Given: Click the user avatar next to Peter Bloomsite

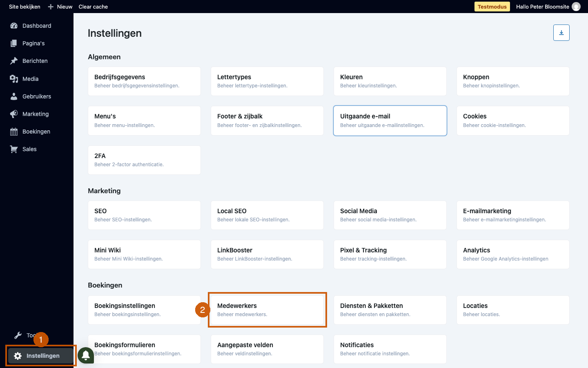Looking at the screenshot, I should [x=576, y=7].
